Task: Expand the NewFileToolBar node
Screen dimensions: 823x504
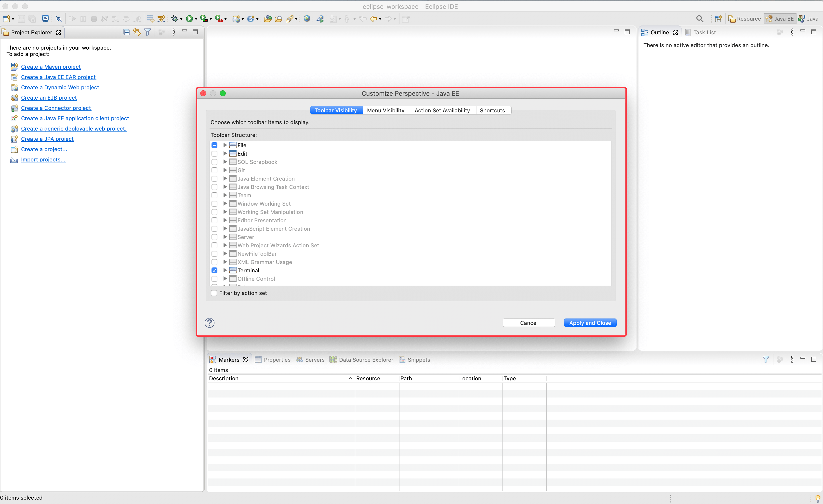Action: pyautogui.click(x=225, y=253)
